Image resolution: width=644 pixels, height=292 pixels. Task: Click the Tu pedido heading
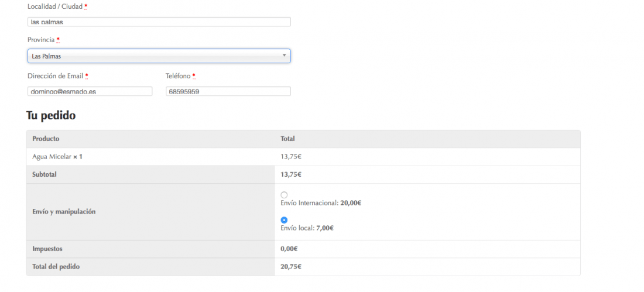click(x=51, y=115)
